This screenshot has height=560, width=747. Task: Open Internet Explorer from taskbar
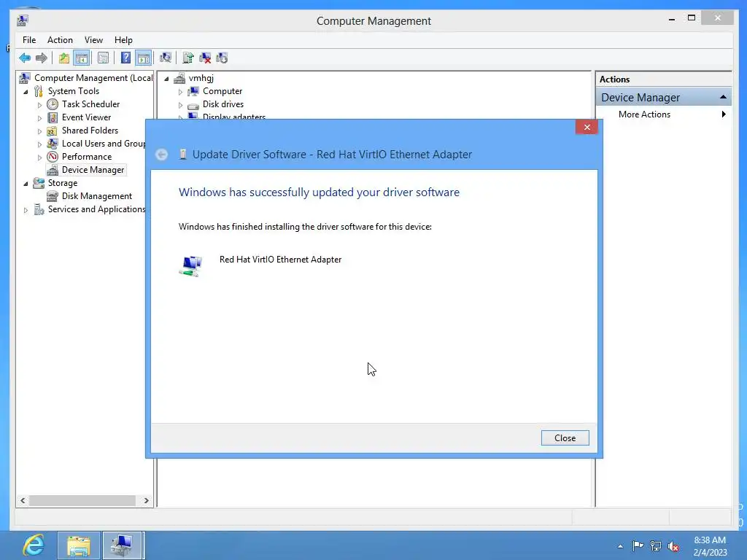34,545
